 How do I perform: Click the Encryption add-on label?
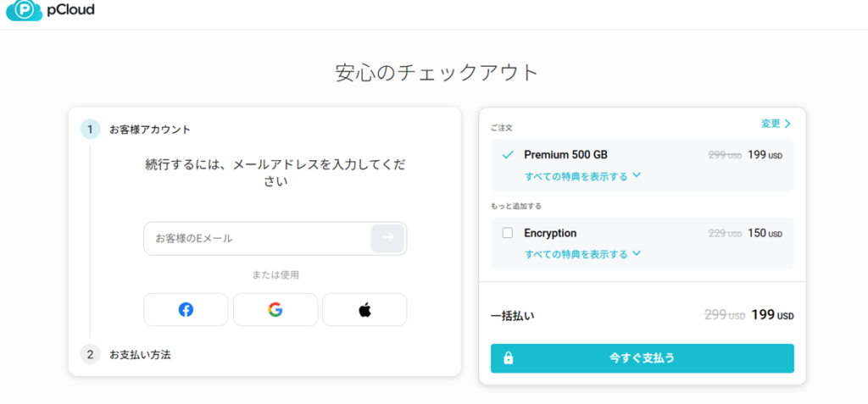point(550,233)
